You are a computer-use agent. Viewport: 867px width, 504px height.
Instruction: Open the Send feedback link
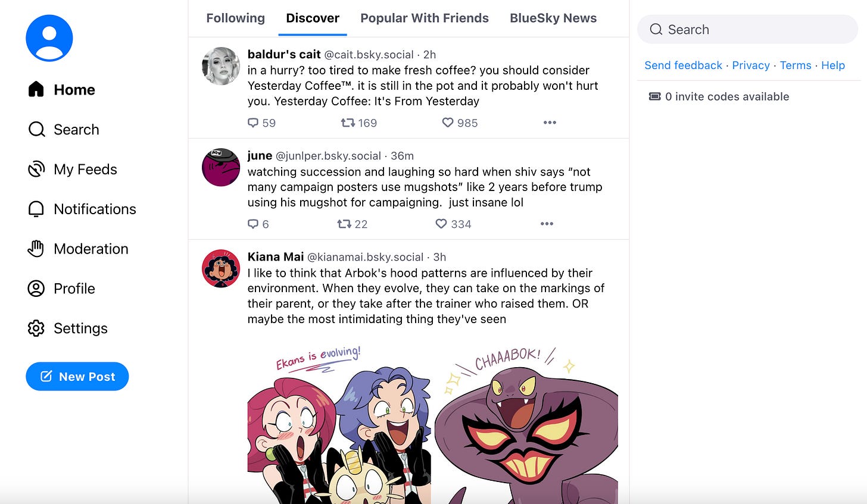(683, 65)
